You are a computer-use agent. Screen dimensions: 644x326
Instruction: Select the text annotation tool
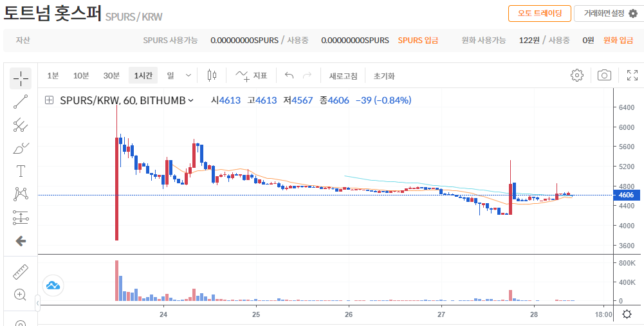click(x=21, y=171)
